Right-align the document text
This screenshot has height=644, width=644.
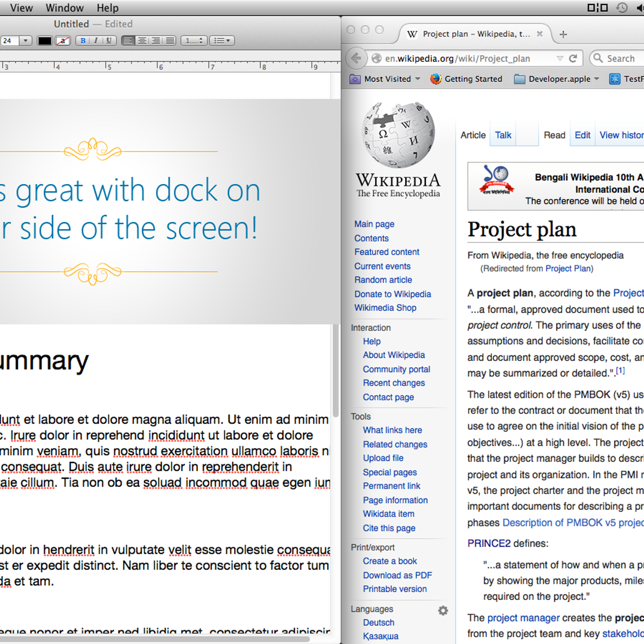pos(156,41)
